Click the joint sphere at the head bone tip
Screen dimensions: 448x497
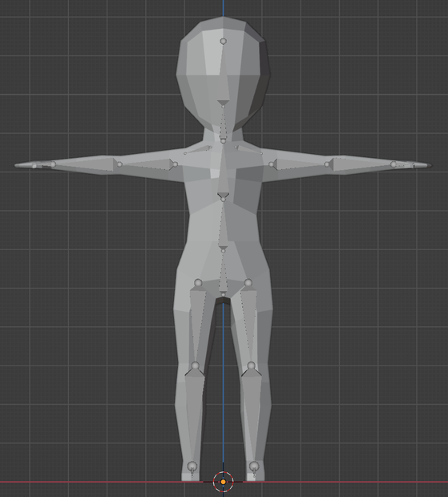pos(223,41)
